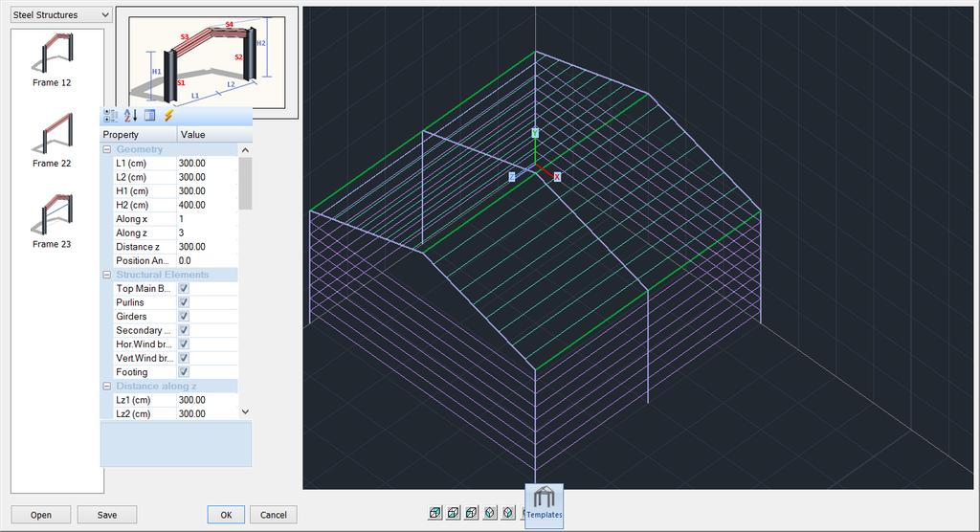980x532 pixels.
Task: Edit the Along z value field
Action: point(208,233)
